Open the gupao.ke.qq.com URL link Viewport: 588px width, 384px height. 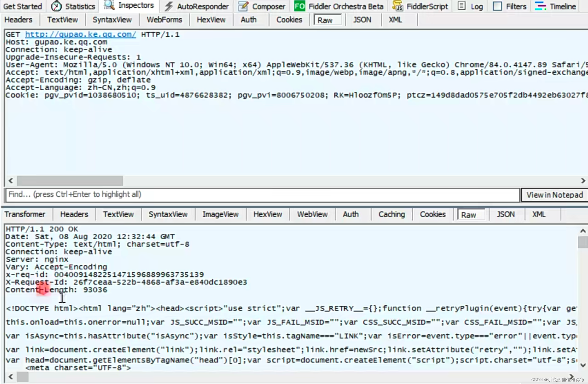80,34
